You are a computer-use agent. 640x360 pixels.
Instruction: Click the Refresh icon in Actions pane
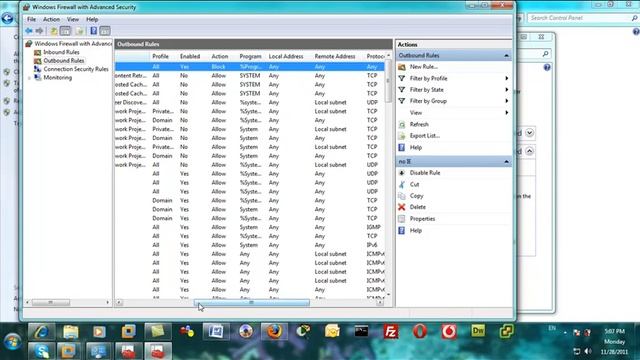[402, 124]
